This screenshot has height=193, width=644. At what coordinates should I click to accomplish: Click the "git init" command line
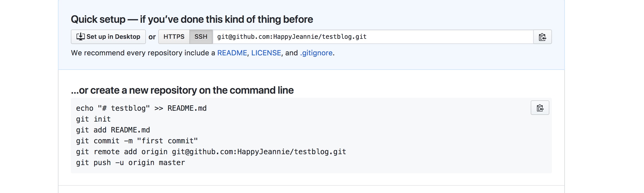(93, 119)
